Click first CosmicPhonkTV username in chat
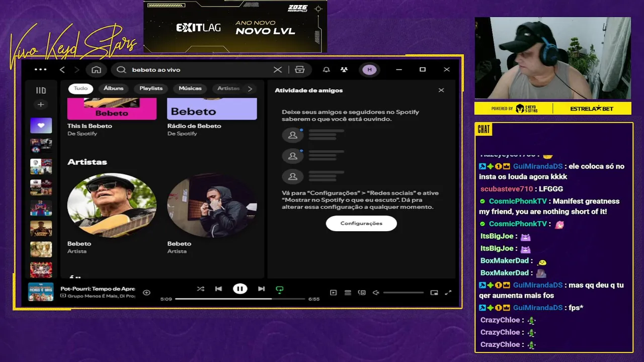This screenshot has height=362, width=644. click(518, 201)
